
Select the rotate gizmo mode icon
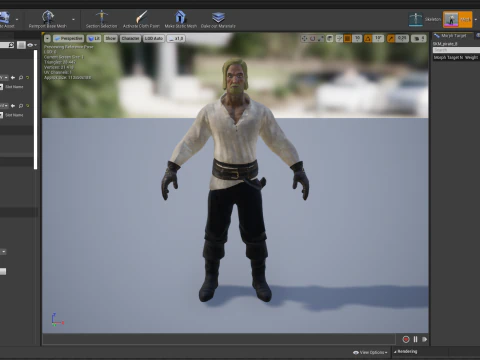coord(313,39)
